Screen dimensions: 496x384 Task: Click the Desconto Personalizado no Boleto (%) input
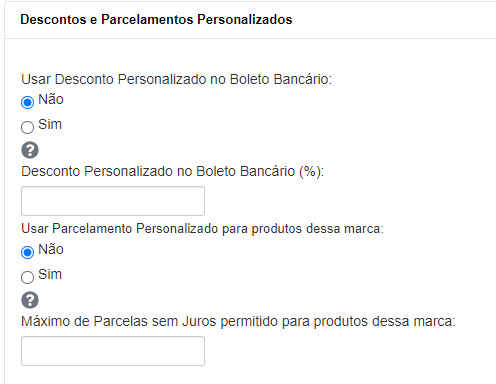coord(113,201)
